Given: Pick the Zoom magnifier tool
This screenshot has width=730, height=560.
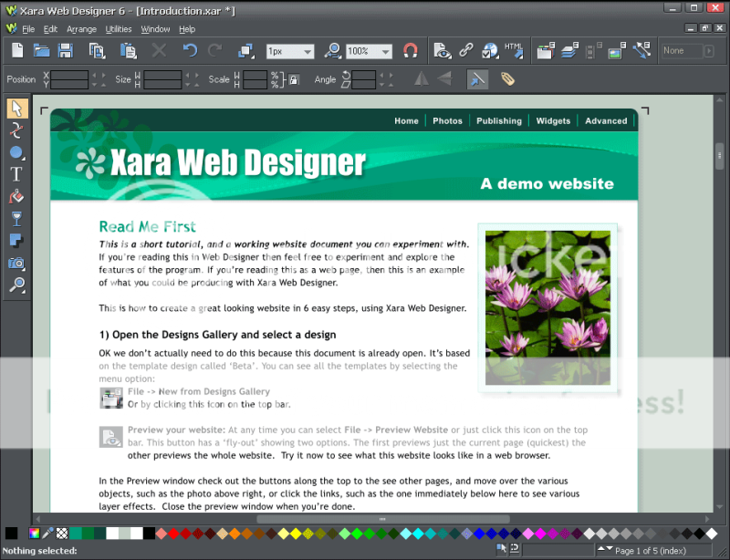Looking at the screenshot, I should pyautogui.click(x=16, y=285).
